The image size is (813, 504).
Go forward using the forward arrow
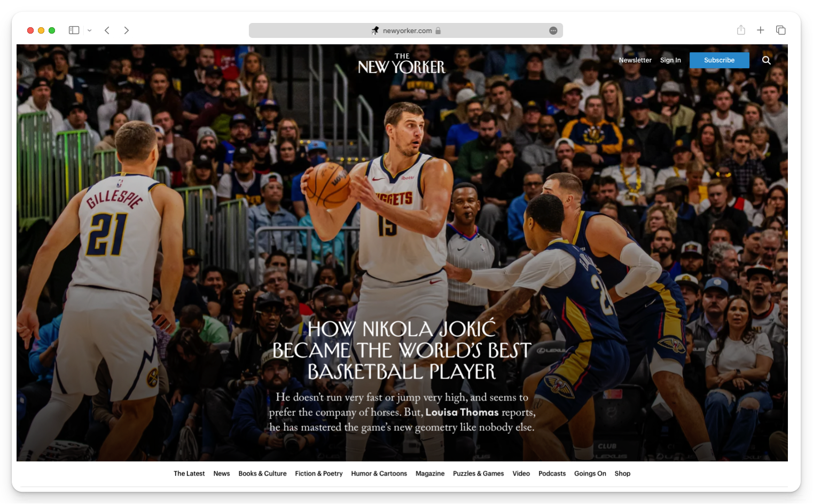(x=127, y=30)
